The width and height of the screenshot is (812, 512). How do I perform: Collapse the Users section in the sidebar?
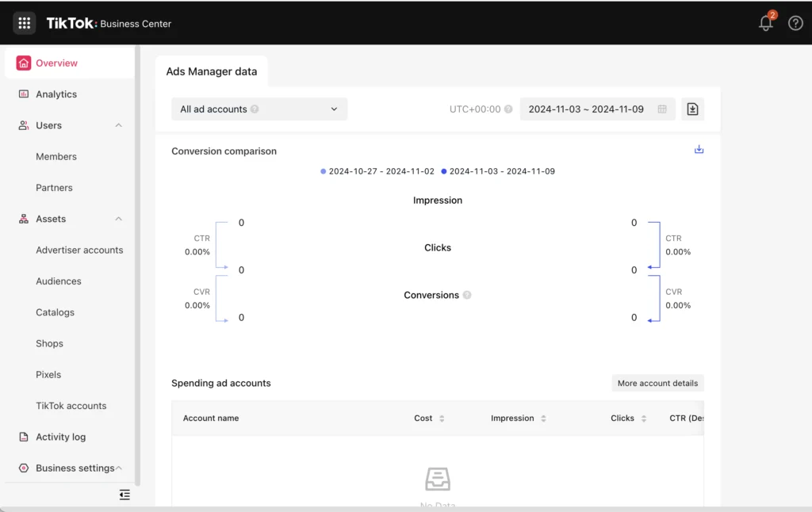[x=118, y=125]
